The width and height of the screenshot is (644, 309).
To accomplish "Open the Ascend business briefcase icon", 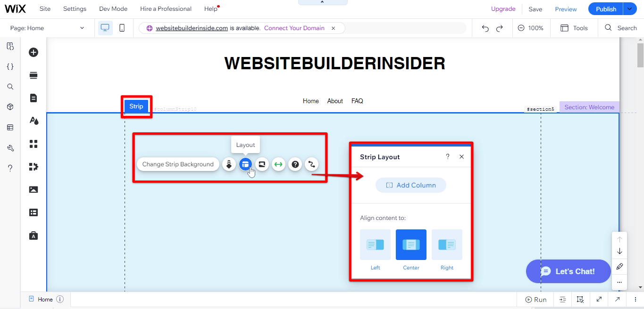I will click(33, 235).
